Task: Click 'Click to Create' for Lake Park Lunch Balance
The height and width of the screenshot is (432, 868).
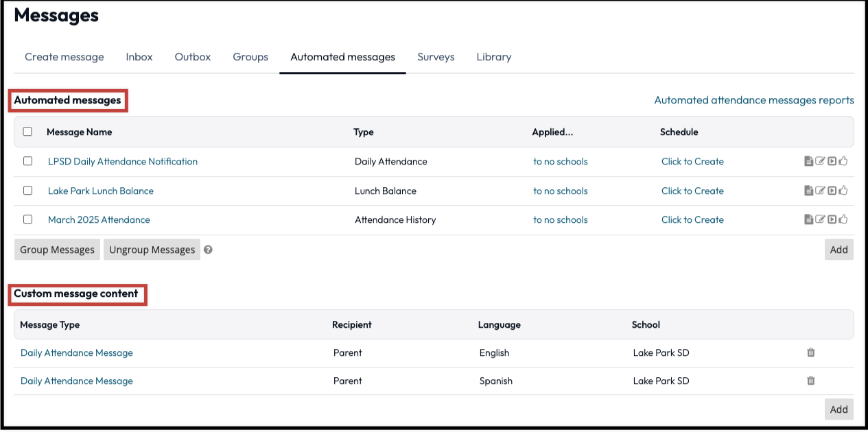Action: (692, 191)
